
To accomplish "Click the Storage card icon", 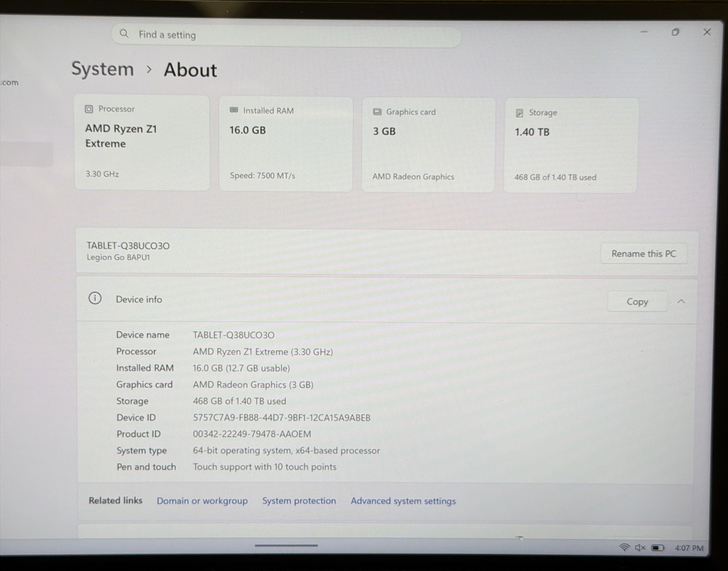I will coord(519,112).
